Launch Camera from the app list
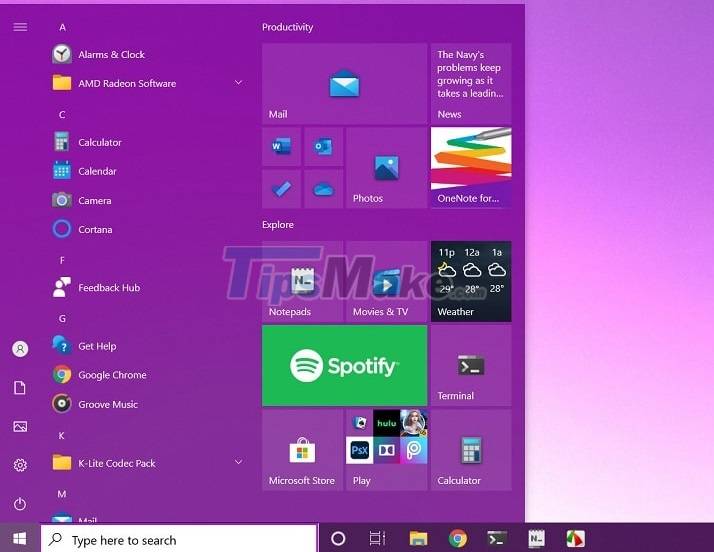This screenshot has width=714, height=552. (148, 200)
